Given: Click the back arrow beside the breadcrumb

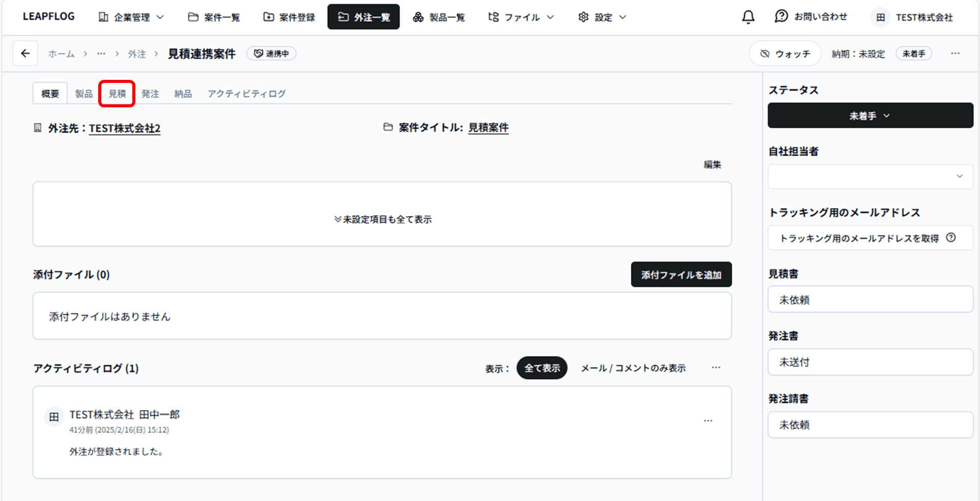Looking at the screenshot, I should (25, 53).
